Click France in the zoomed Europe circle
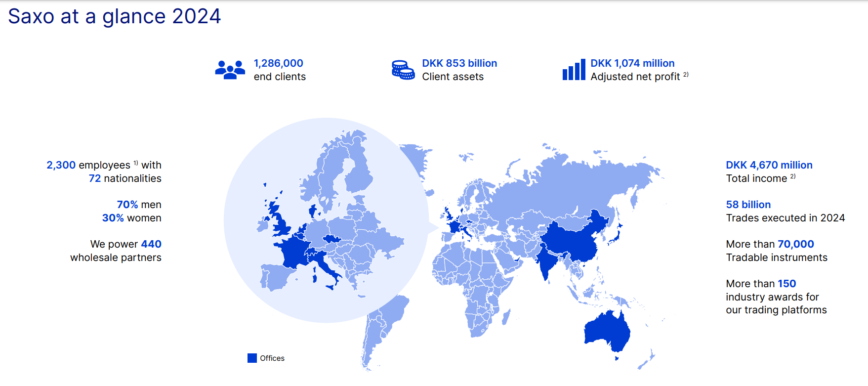Image resolution: width=868 pixels, height=386 pixels. coord(291,250)
